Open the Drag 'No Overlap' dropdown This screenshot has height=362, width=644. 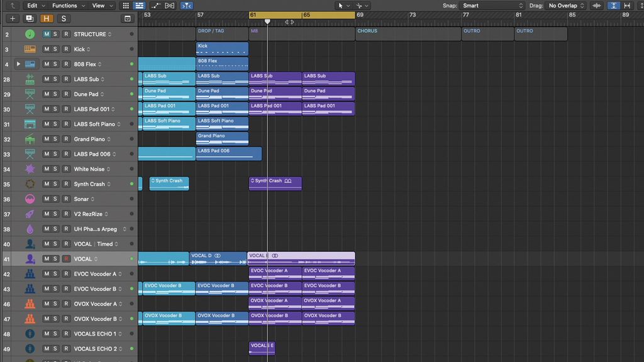[x=564, y=5]
